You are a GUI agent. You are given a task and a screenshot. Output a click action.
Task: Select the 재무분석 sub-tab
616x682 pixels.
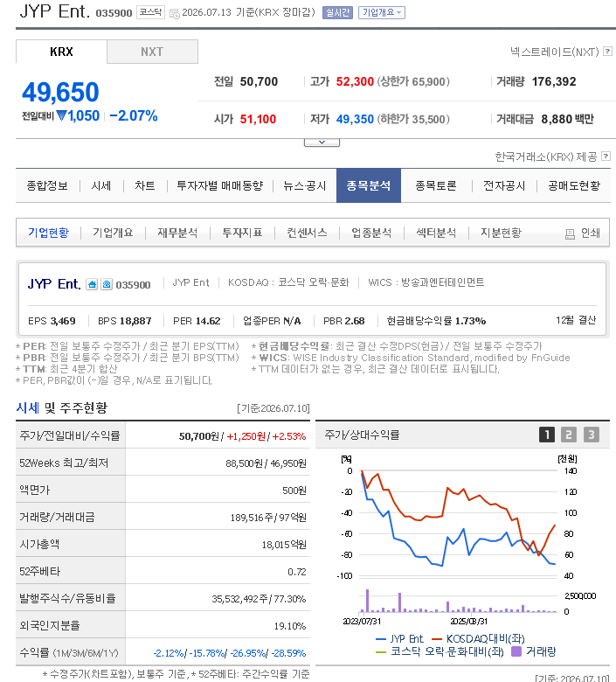point(177,233)
